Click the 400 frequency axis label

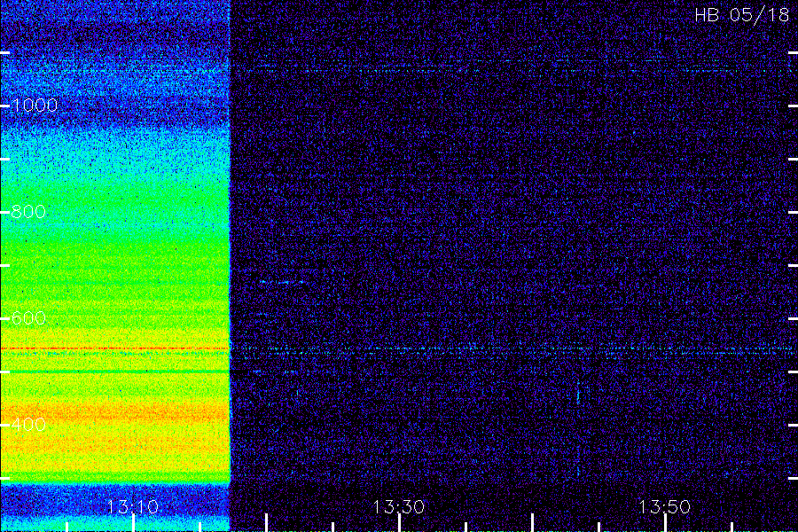[x=28, y=424]
